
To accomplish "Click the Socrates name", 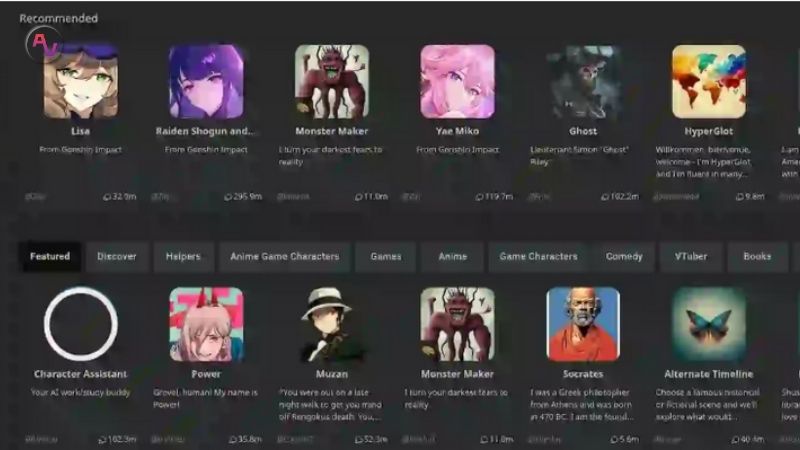I will click(583, 374).
